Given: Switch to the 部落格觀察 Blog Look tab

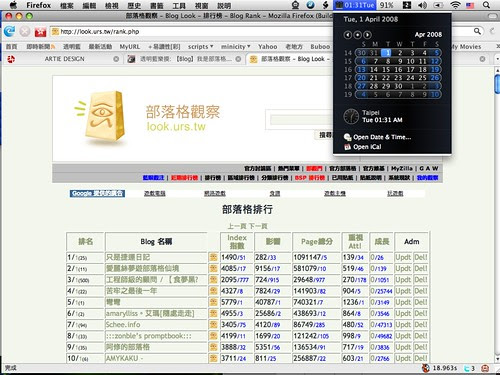Looking at the screenshot, I should click(x=290, y=59).
